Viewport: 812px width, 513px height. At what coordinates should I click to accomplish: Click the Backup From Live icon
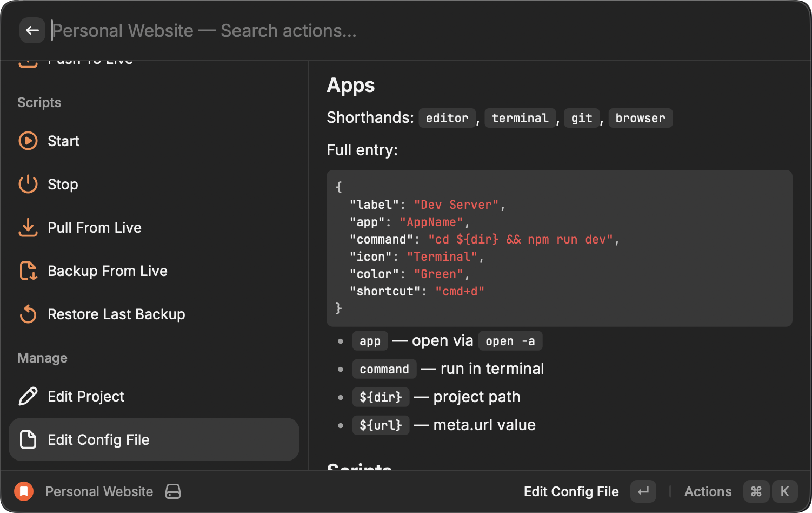click(x=28, y=271)
